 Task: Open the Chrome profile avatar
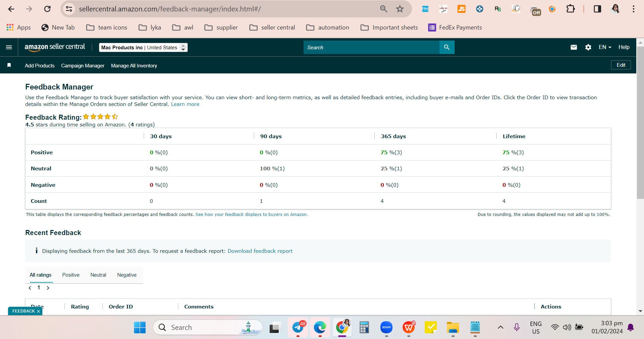click(615, 9)
